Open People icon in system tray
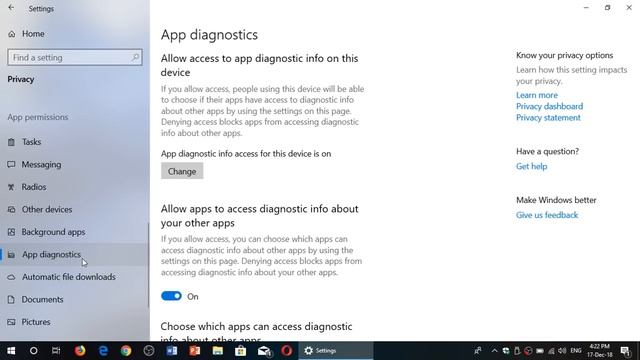 [x=478, y=351]
